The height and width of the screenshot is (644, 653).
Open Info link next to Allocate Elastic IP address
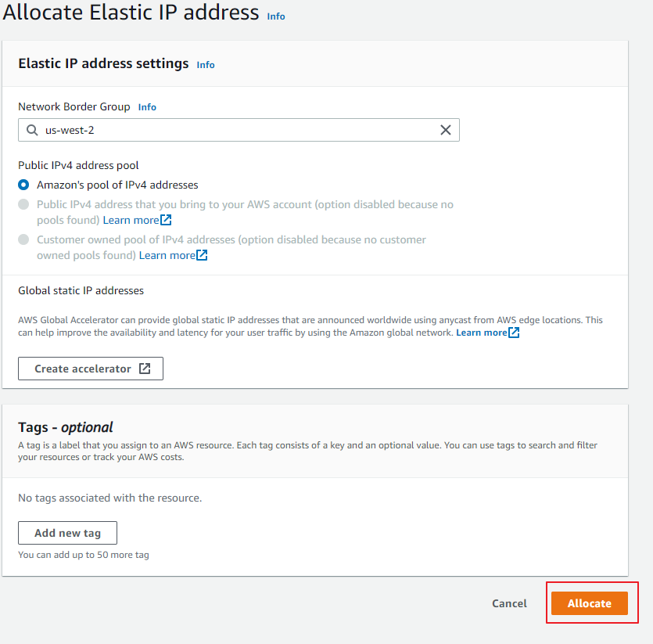(276, 16)
